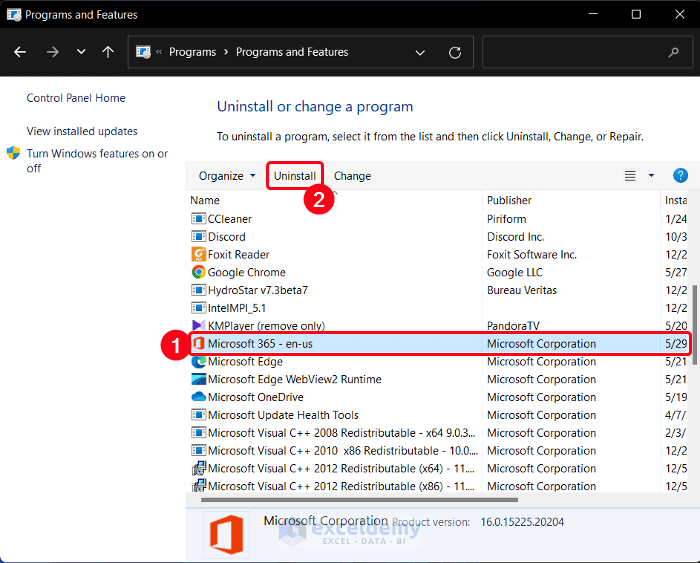Click the Change toolbar button
The image size is (700, 563).
[x=352, y=176]
